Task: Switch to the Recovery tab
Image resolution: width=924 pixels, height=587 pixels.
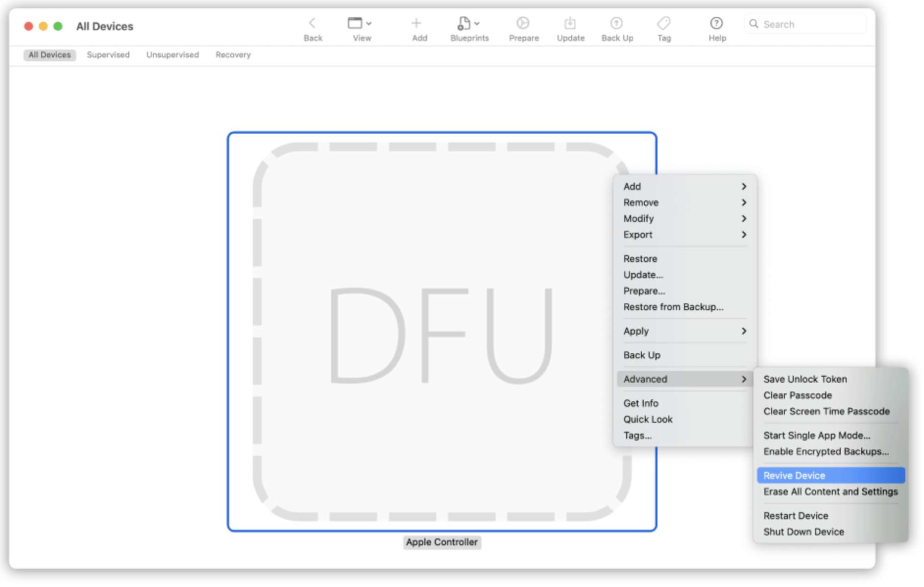Action: tap(232, 54)
